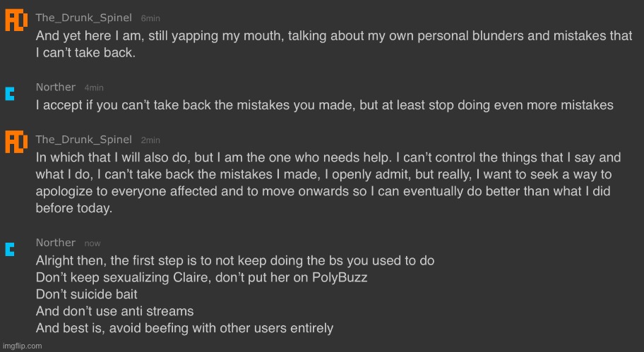Click the imgflip.com watermark
Screen dimensions: 644x352
point(22,346)
